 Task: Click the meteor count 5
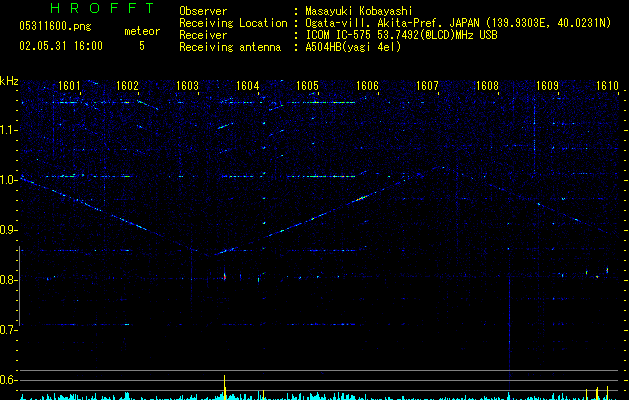point(142,46)
